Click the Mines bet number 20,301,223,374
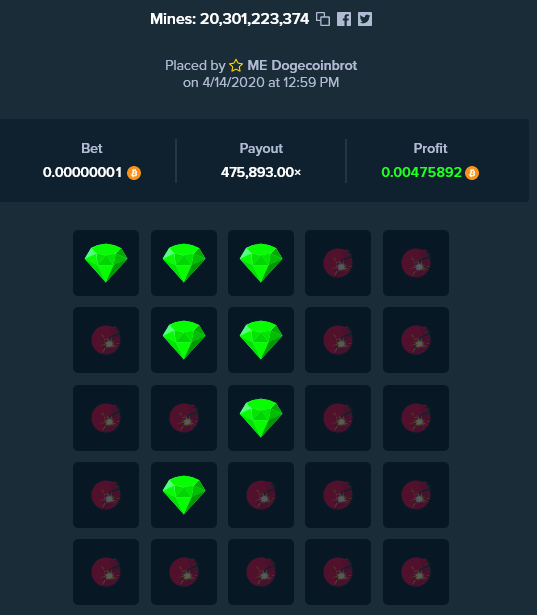The image size is (537, 615). (x=255, y=19)
